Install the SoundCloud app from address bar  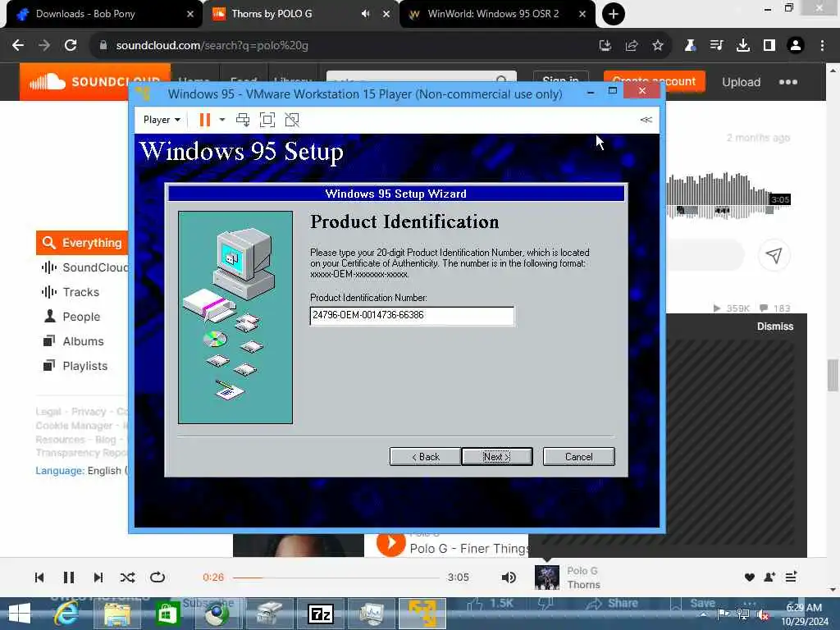click(x=605, y=46)
